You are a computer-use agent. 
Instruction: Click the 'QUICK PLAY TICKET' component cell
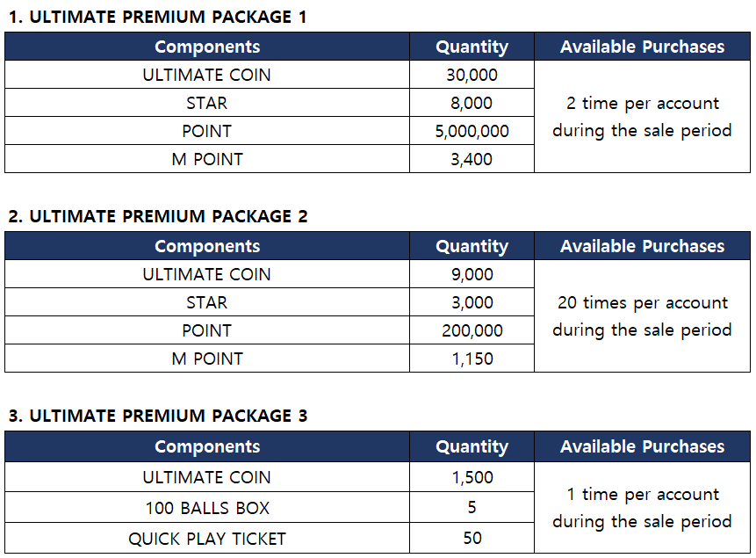(x=207, y=539)
